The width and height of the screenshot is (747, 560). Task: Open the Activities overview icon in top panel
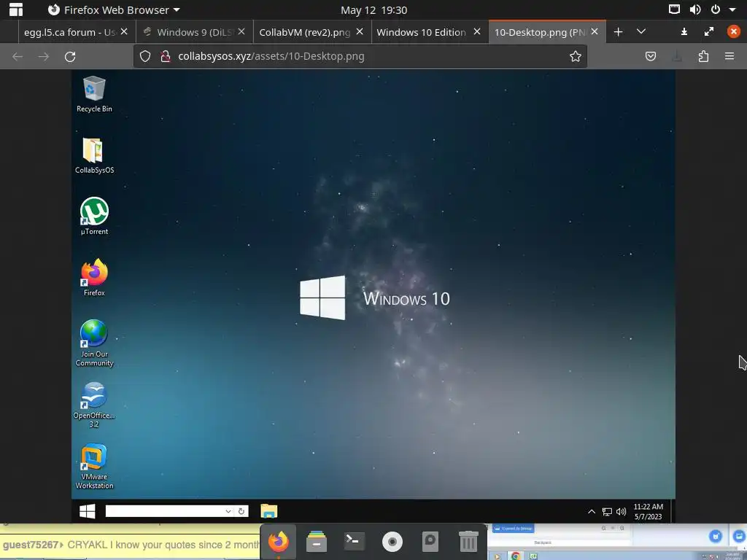[16, 9]
